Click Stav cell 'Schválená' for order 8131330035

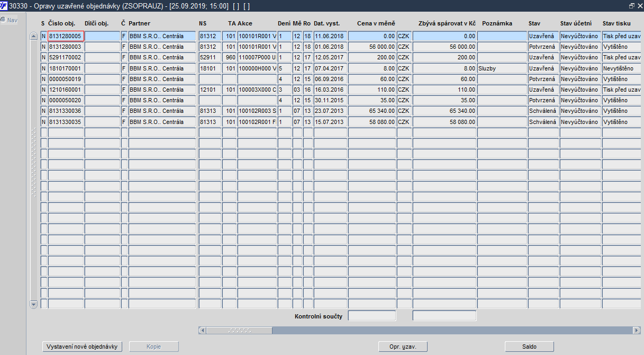coord(543,122)
